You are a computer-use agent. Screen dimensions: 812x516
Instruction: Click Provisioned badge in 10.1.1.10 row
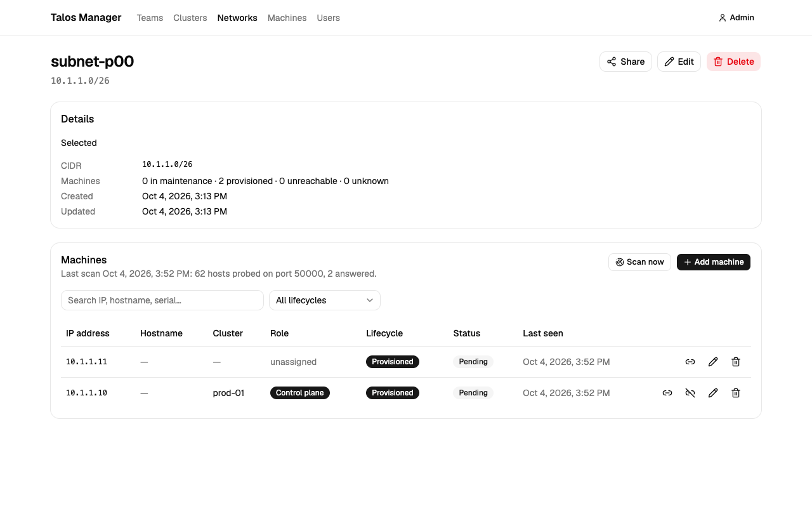pos(393,393)
